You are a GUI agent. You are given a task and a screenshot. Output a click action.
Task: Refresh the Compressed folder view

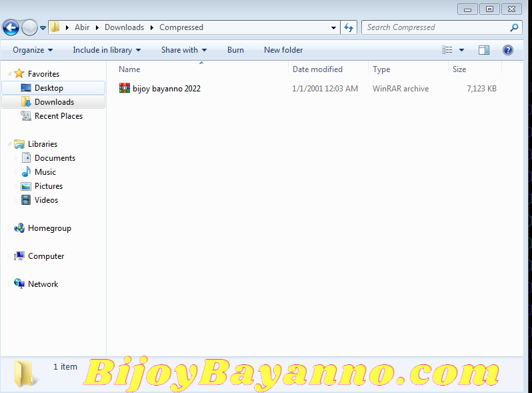[349, 27]
